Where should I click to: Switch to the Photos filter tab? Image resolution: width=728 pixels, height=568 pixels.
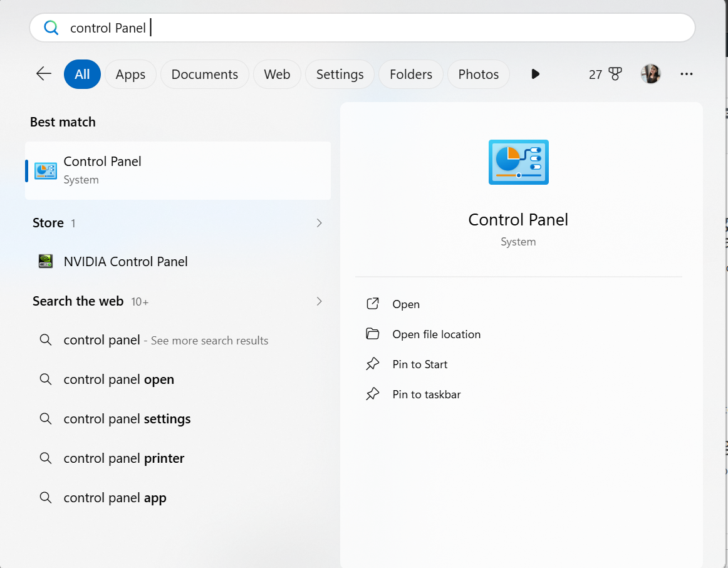tap(479, 75)
